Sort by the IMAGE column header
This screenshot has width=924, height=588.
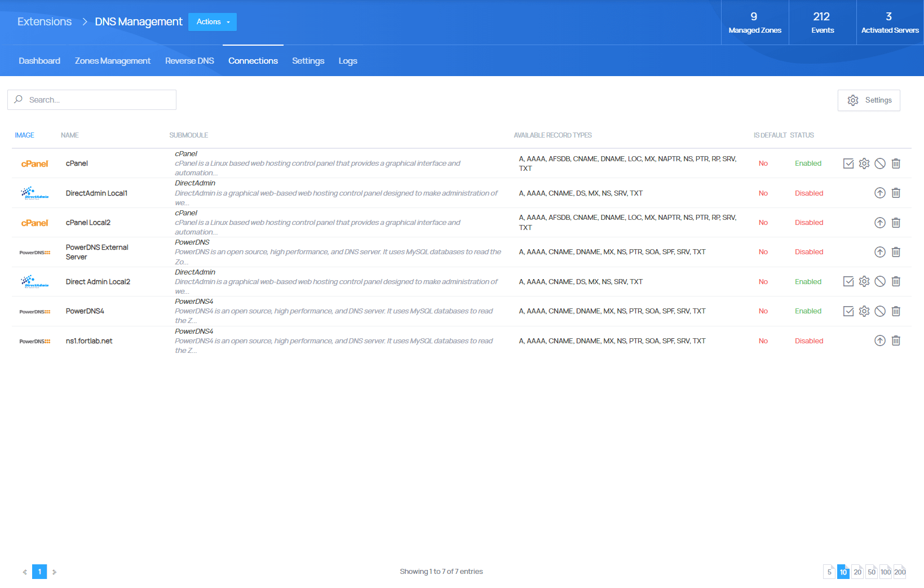(24, 135)
